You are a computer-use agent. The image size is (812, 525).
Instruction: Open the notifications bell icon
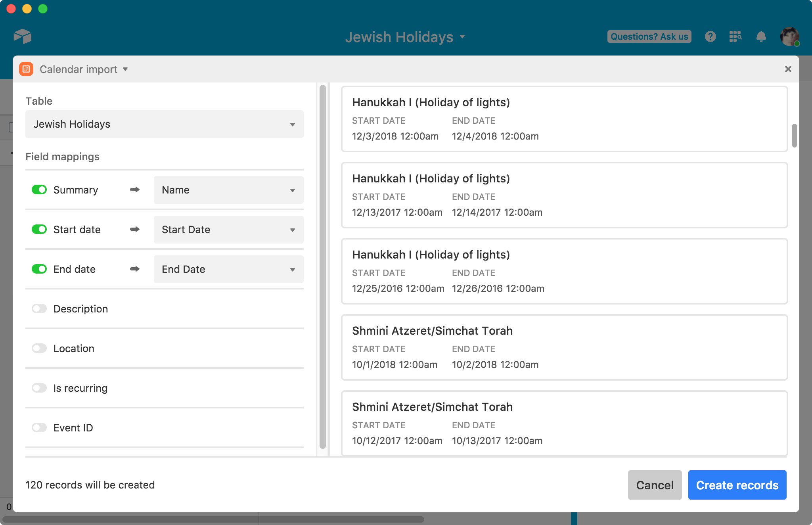pos(761,36)
